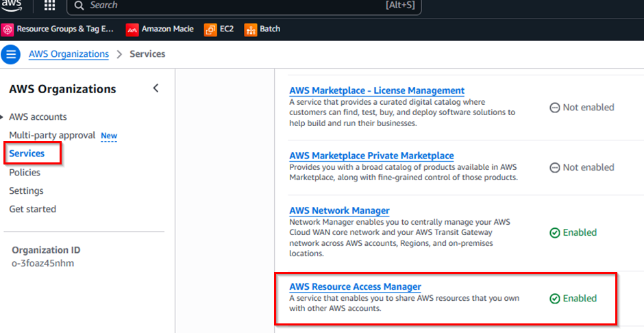
Task: Open AWS Marketplace Private Marketplace link
Action: tap(371, 156)
